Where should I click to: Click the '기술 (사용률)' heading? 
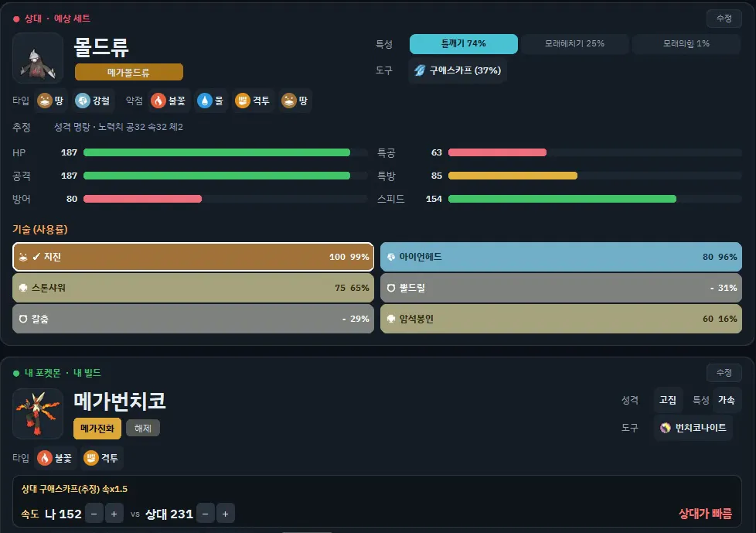point(40,229)
